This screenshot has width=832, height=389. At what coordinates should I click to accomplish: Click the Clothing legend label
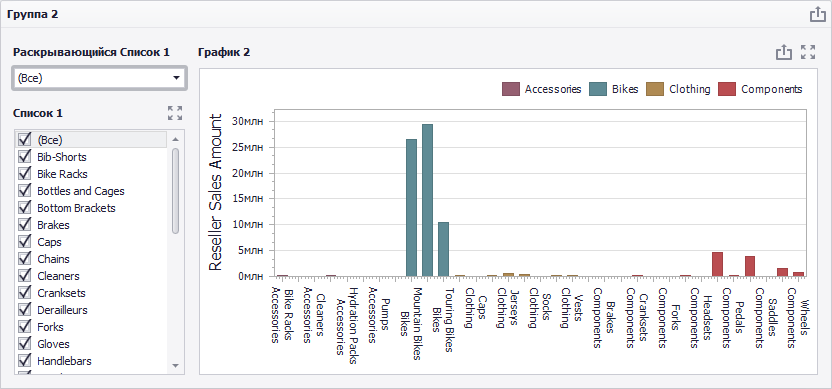click(690, 89)
